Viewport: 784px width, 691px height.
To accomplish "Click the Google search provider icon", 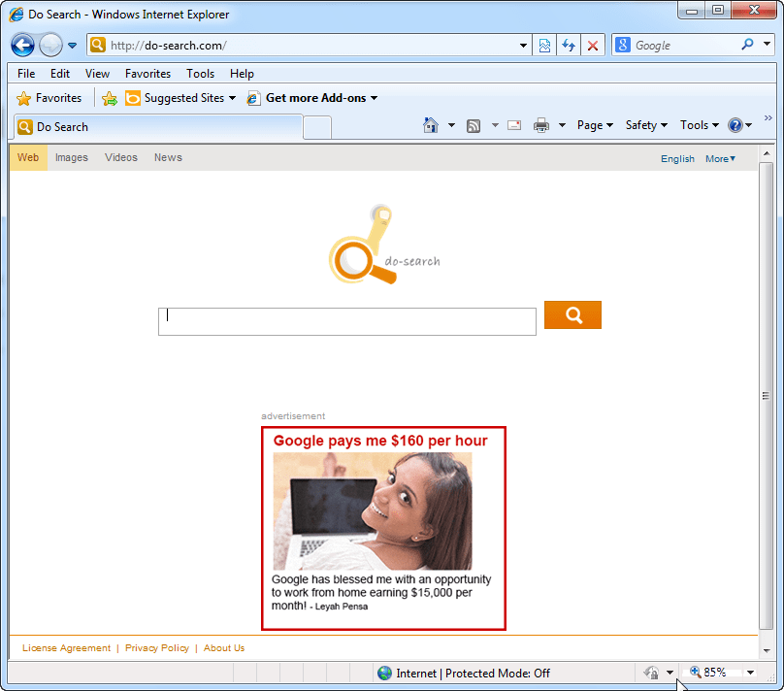I will click(623, 45).
